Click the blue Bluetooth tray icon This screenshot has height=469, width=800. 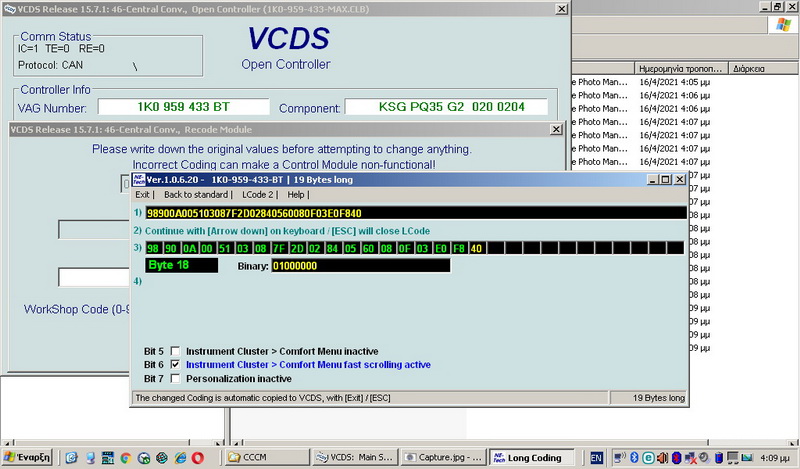click(x=634, y=458)
